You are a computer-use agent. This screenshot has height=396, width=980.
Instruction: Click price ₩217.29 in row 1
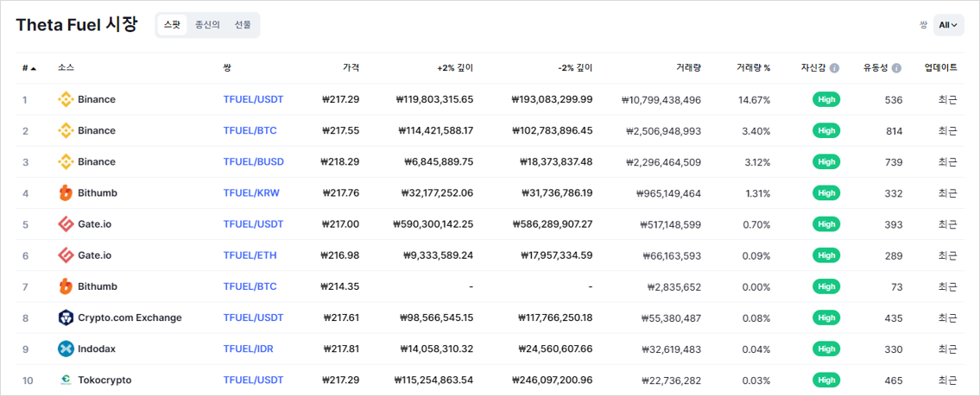340,99
